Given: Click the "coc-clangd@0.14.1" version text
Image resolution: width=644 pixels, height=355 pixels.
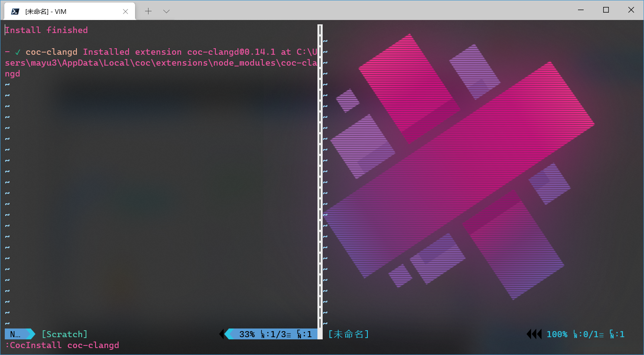Looking at the screenshot, I should point(231,52).
